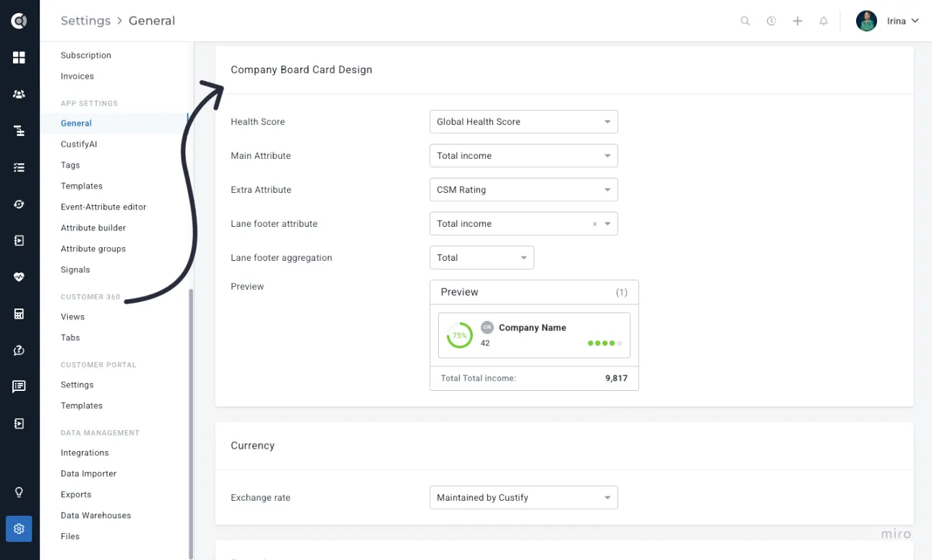The width and height of the screenshot is (932, 560).
Task: Click the Custify logo icon
Action: [20, 21]
